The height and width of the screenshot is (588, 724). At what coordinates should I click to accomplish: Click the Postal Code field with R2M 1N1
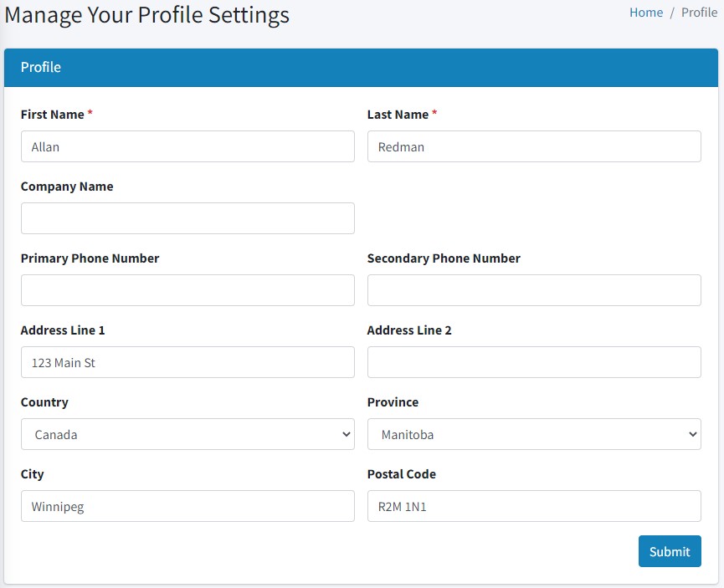click(x=534, y=506)
